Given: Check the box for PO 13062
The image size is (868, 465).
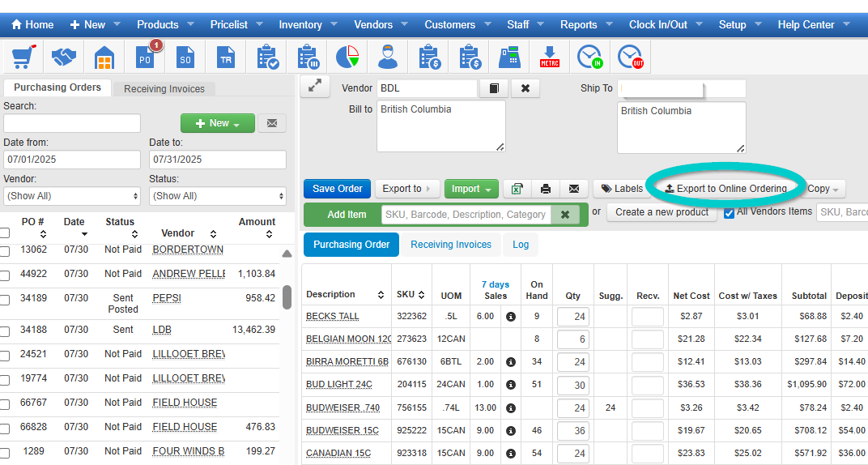Looking at the screenshot, I should point(5,251).
